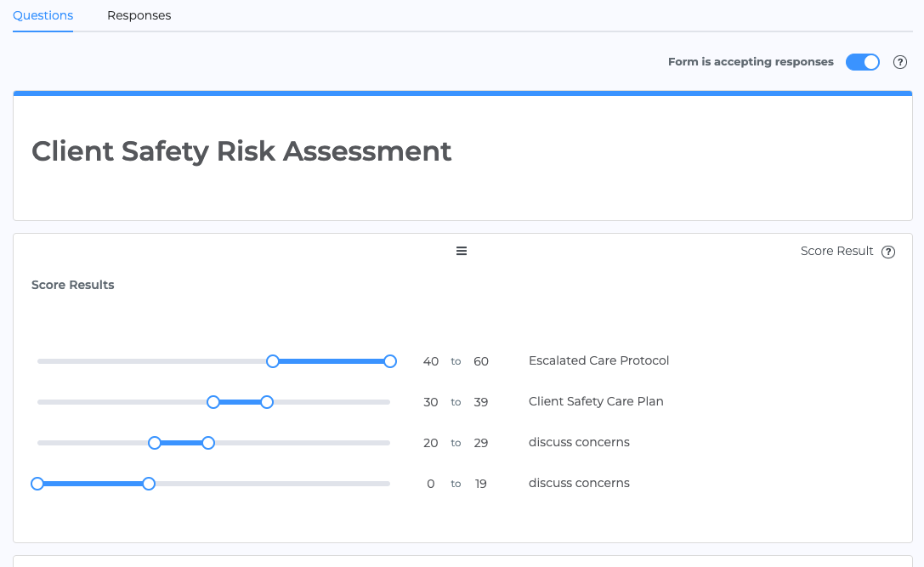Image resolution: width=924 pixels, height=567 pixels.
Task: Click left handle of Escalated Care Protocol slider
Action: pos(273,361)
